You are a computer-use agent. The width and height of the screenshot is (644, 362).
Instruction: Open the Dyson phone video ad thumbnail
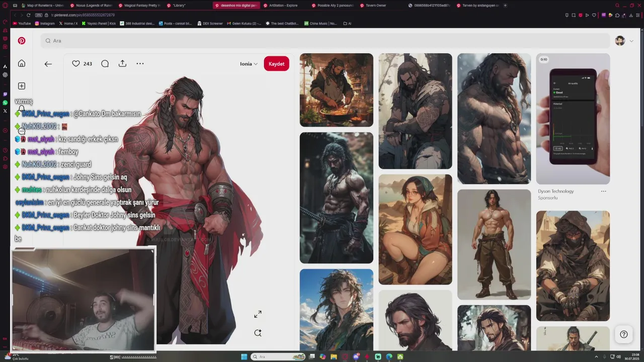(x=573, y=119)
